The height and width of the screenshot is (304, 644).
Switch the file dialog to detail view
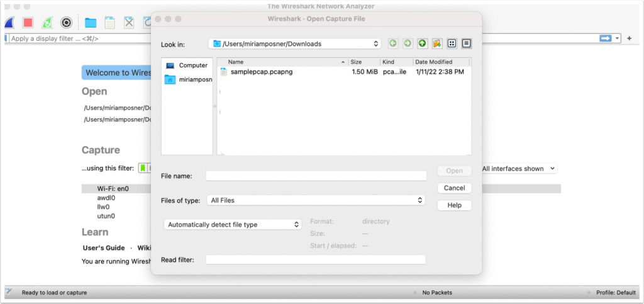click(466, 43)
